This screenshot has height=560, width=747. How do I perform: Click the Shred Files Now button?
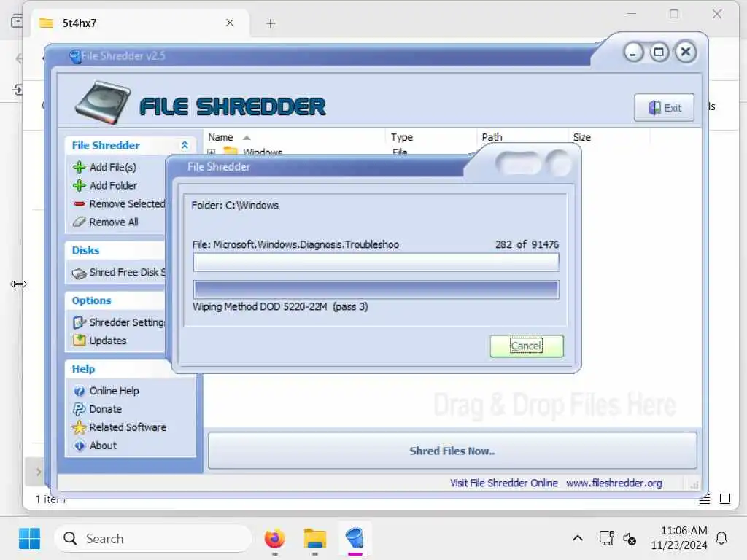pyautogui.click(x=452, y=451)
